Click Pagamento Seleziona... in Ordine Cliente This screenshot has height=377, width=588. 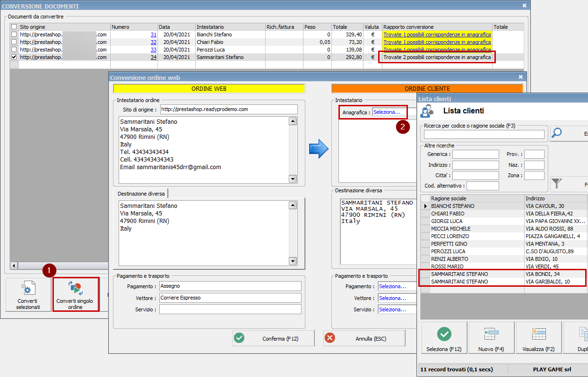(392, 286)
